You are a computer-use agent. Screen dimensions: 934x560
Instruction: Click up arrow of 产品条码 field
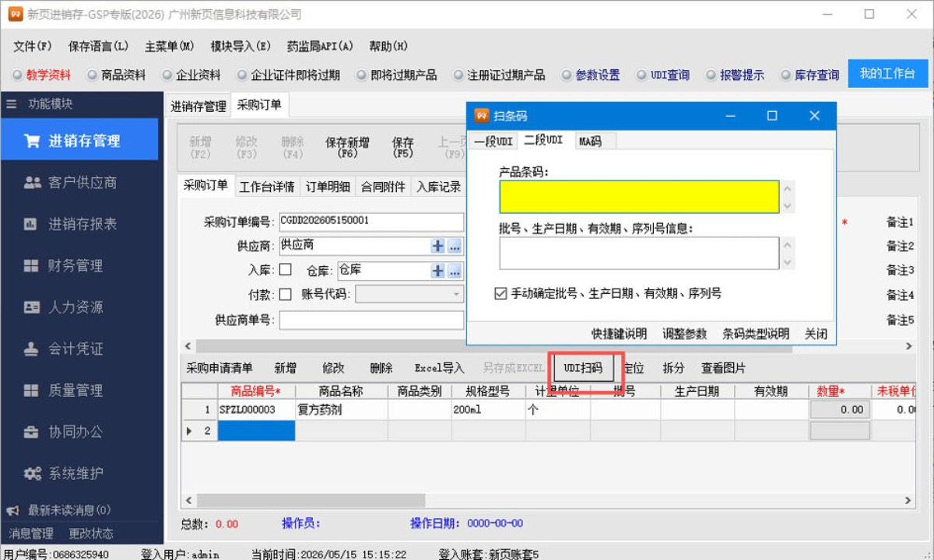(788, 188)
